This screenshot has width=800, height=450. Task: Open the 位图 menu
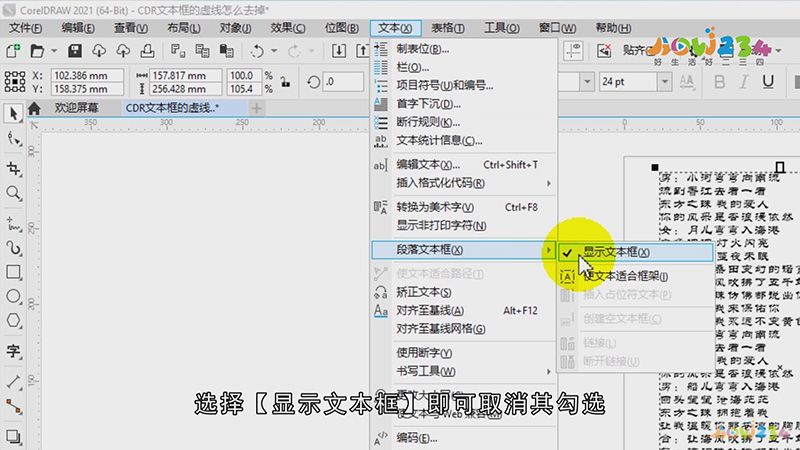(341, 28)
